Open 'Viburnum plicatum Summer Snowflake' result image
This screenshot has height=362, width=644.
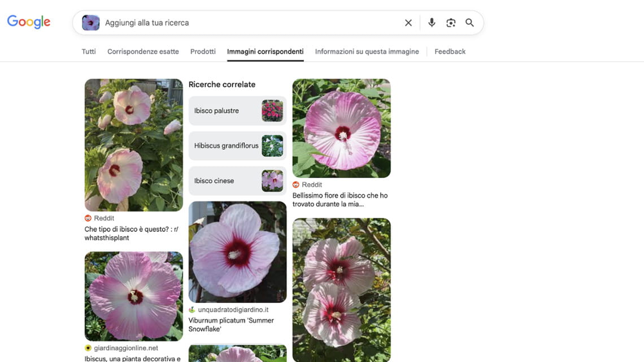[x=237, y=252]
